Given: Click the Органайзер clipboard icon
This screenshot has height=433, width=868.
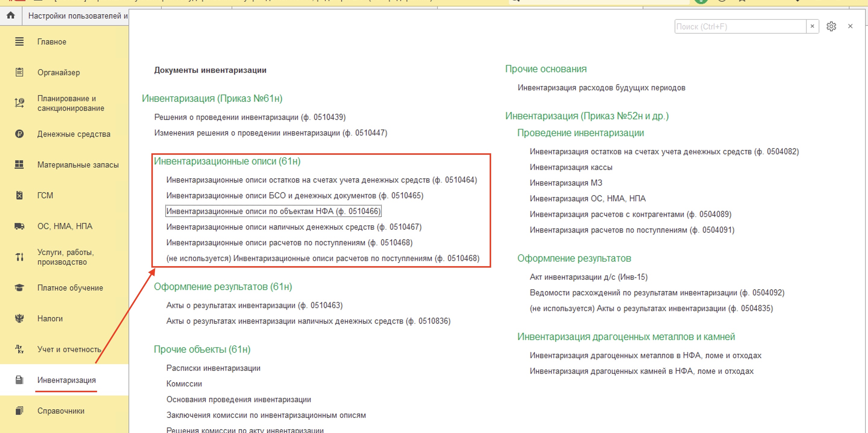Looking at the screenshot, I should [19, 72].
